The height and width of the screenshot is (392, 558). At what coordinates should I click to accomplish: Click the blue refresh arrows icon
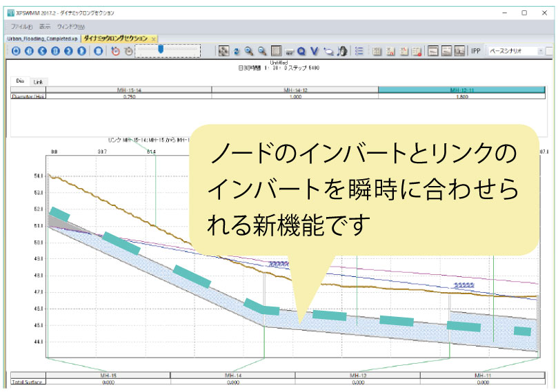click(237, 52)
